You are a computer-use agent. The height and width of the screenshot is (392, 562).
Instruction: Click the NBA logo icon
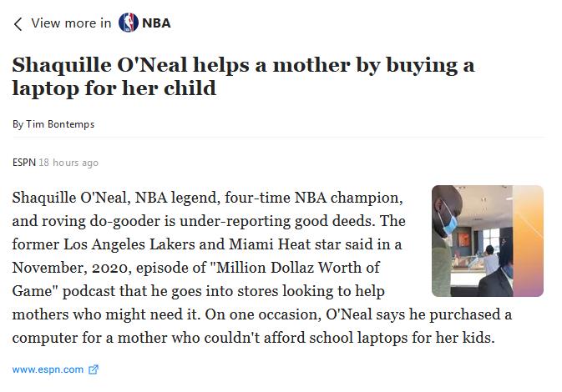[129, 23]
